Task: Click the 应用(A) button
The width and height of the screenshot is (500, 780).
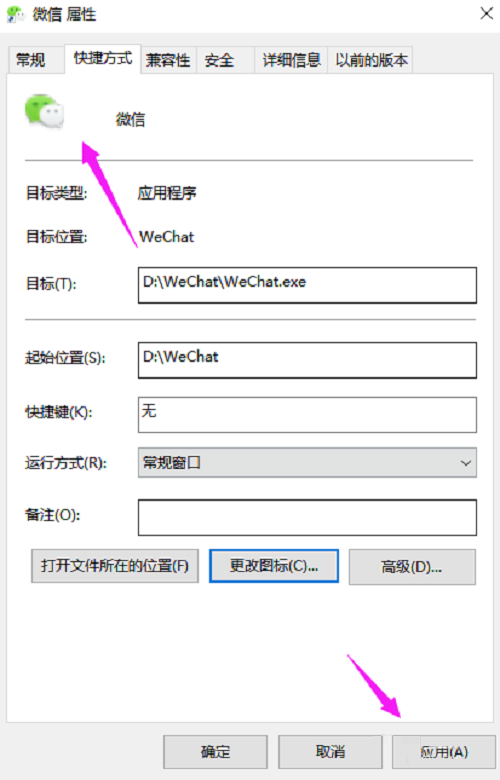Action: [444, 752]
